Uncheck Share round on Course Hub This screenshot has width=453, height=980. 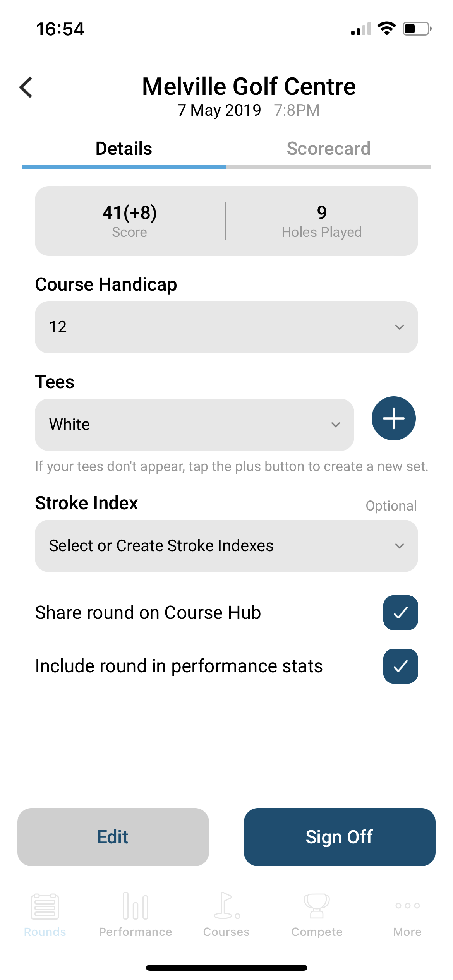(400, 612)
